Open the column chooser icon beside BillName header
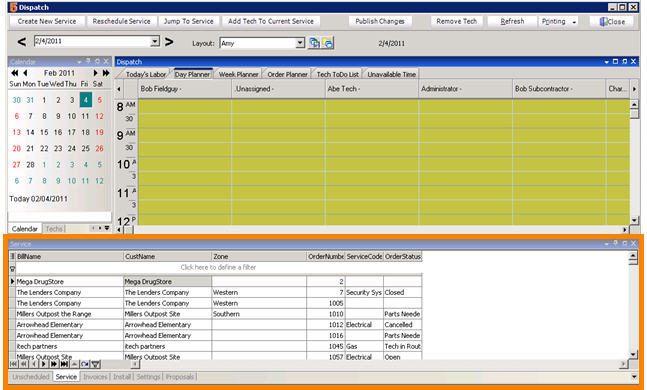 [12, 256]
